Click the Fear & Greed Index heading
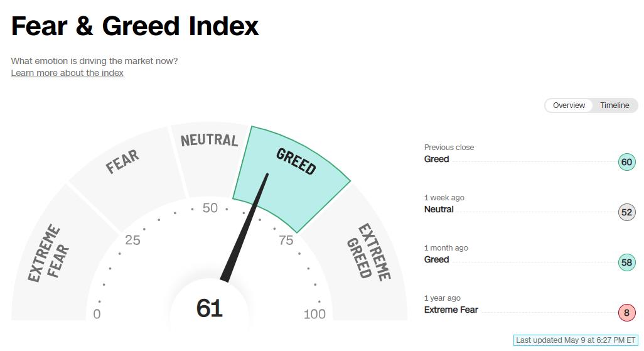644x351 pixels. pos(135,26)
